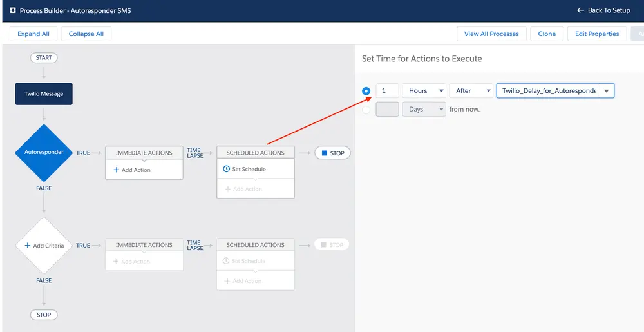Image resolution: width=644 pixels, height=332 pixels.
Task: Click the FALSE label below Autoresponder
Action: [44, 188]
